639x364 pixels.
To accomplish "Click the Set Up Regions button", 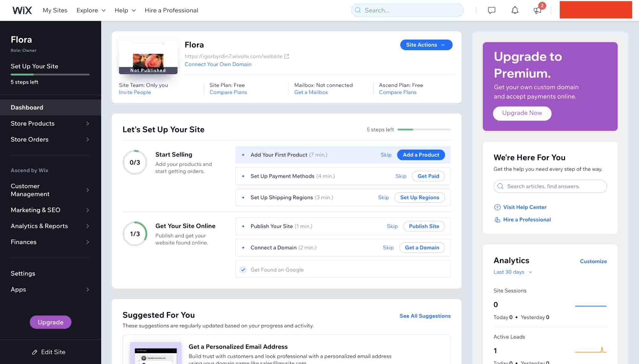I will (x=419, y=197).
